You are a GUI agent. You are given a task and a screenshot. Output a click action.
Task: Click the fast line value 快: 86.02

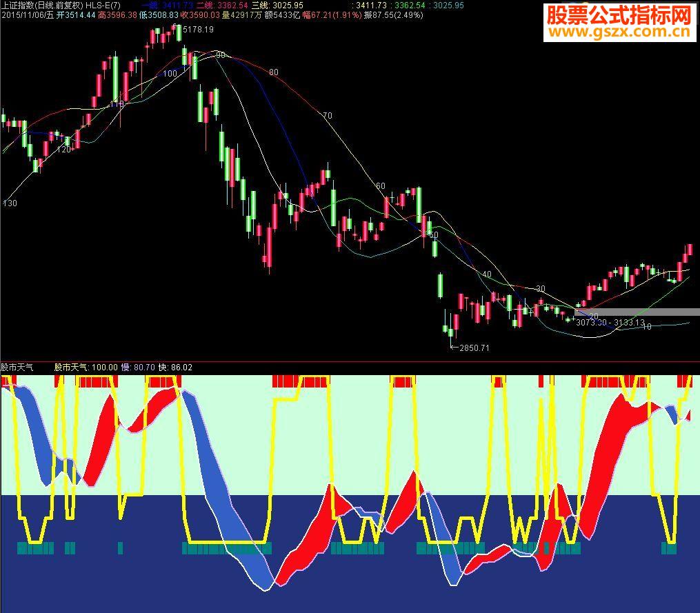[175, 368]
